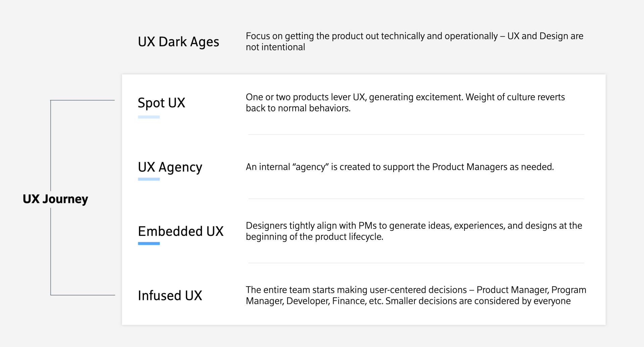
Task: Select the Spot UX description paragraph
Action: (x=405, y=102)
